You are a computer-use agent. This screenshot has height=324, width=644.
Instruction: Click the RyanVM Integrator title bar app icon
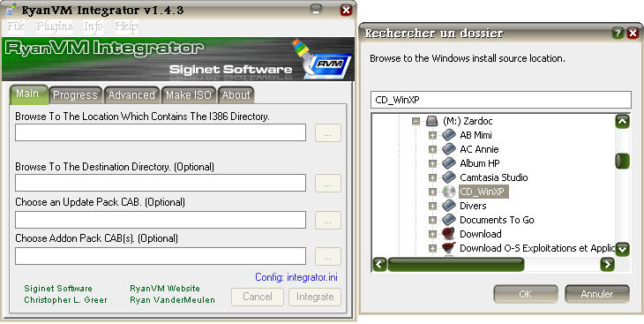pyautogui.click(x=11, y=10)
